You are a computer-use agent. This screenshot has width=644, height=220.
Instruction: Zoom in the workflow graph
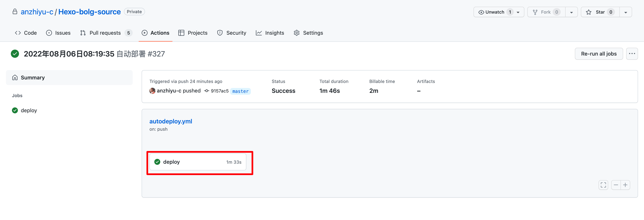(625, 185)
